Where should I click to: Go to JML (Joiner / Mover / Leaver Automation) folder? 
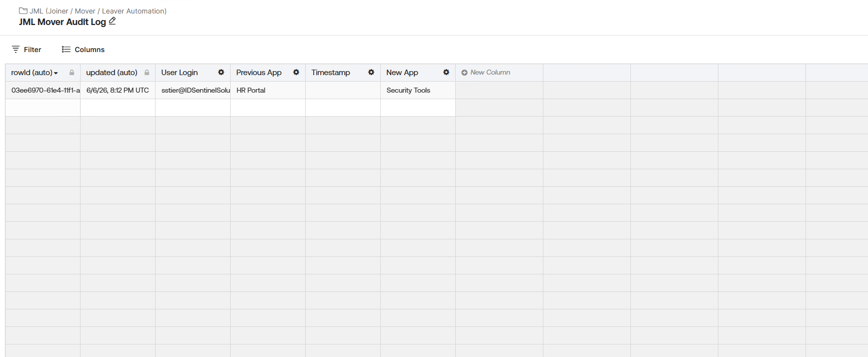click(x=98, y=11)
